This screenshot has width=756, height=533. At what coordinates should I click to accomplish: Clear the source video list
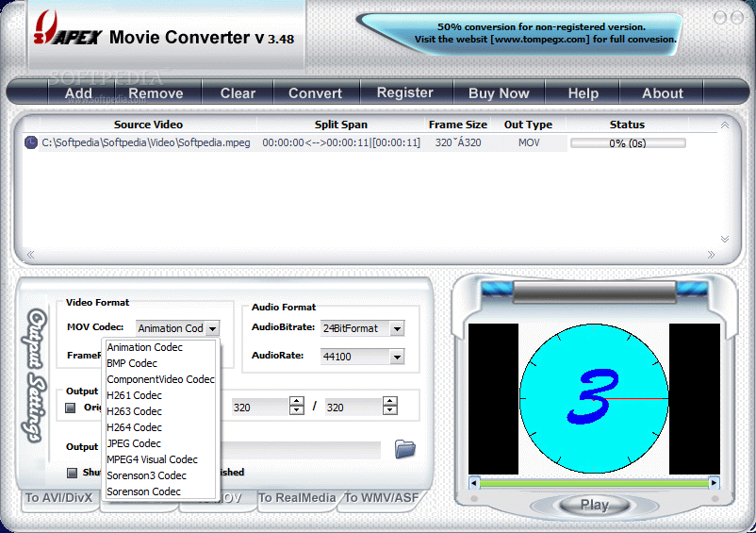238,93
